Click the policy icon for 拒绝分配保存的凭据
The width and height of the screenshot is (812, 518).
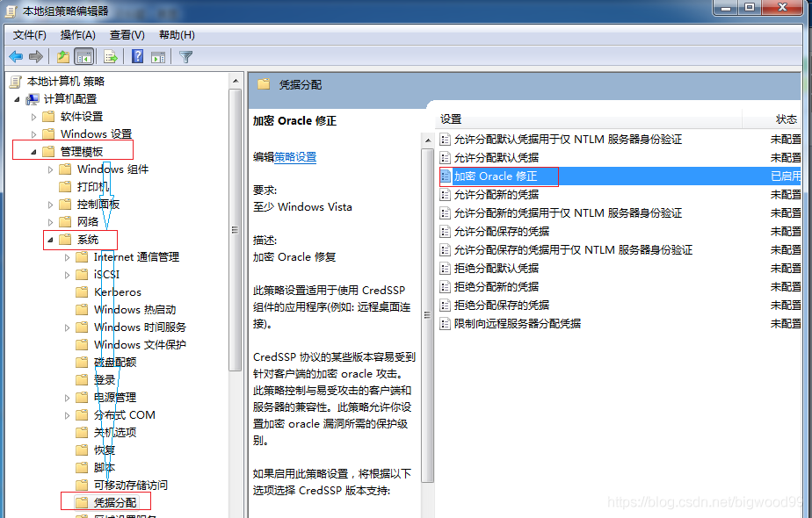click(x=445, y=305)
